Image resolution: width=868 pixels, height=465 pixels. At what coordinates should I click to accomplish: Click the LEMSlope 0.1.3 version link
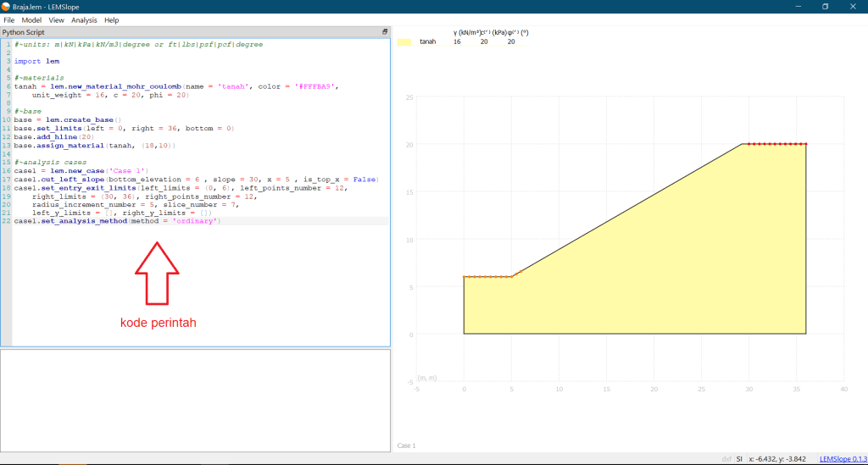coord(843,458)
